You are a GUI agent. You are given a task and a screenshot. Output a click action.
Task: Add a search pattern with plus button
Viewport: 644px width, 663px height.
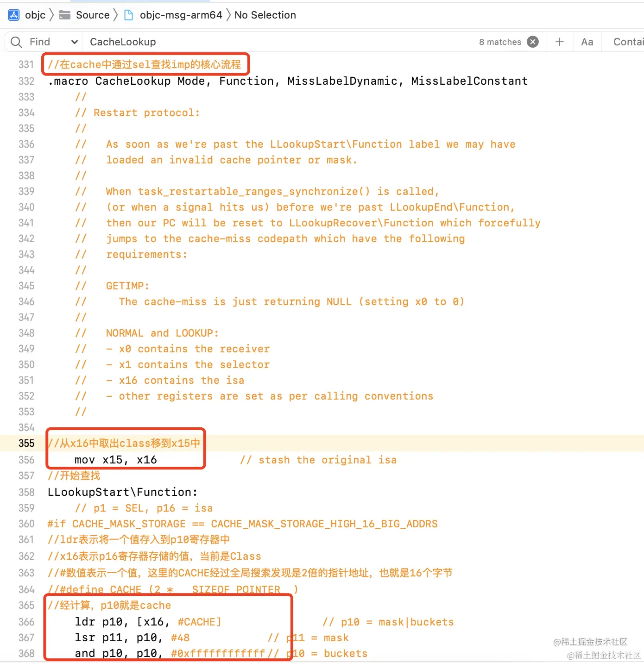pyautogui.click(x=560, y=42)
